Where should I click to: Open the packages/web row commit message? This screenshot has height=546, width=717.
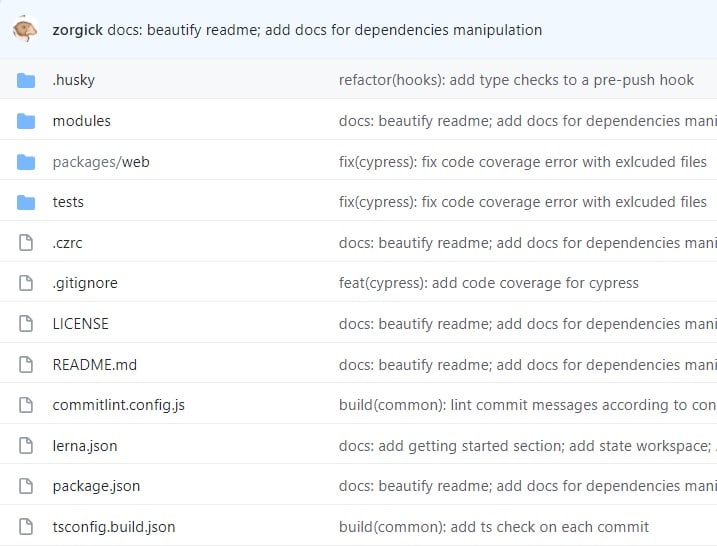click(523, 162)
